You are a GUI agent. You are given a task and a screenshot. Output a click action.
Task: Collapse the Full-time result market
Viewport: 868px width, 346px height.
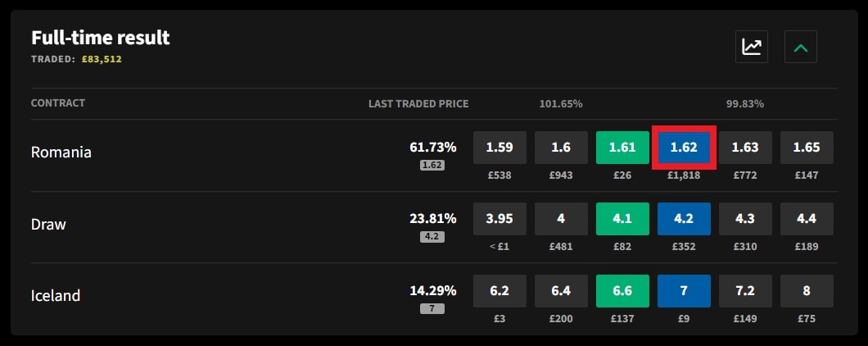(x=800, y=47)
